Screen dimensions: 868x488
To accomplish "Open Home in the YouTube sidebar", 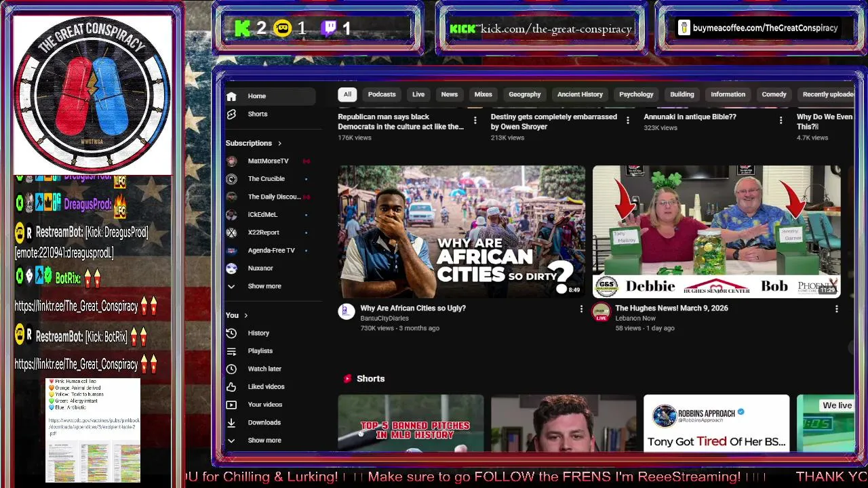I will [x=270, y=96].
